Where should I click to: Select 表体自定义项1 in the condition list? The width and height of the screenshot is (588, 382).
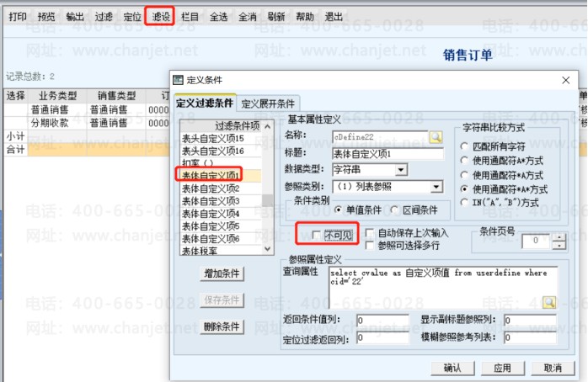(221, 175)
